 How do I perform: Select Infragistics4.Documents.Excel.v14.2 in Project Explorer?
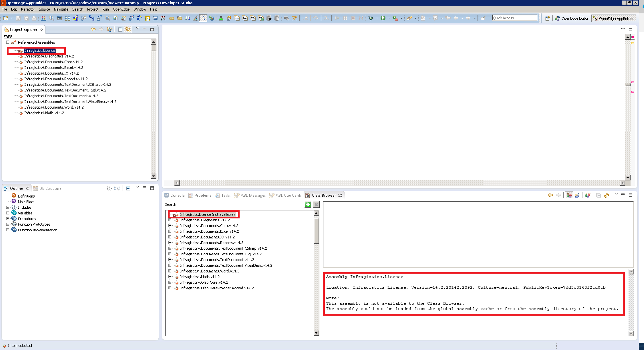click(54, 67)
